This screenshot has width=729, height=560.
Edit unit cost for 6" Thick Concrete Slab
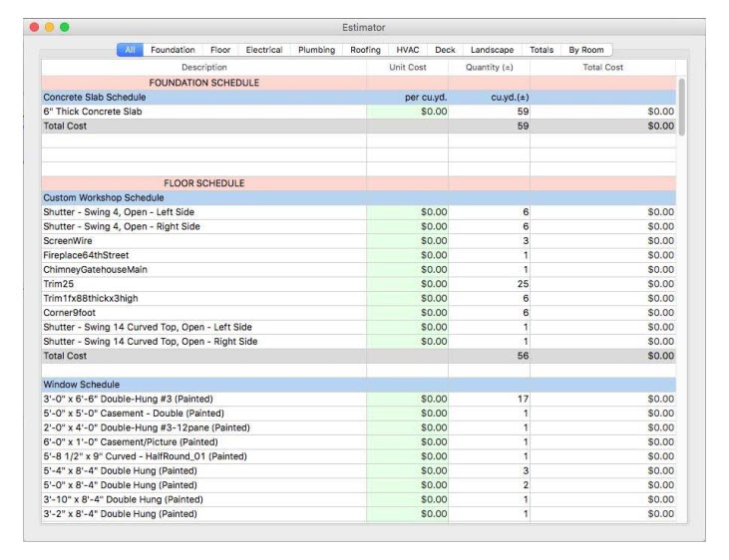(407, 112)
